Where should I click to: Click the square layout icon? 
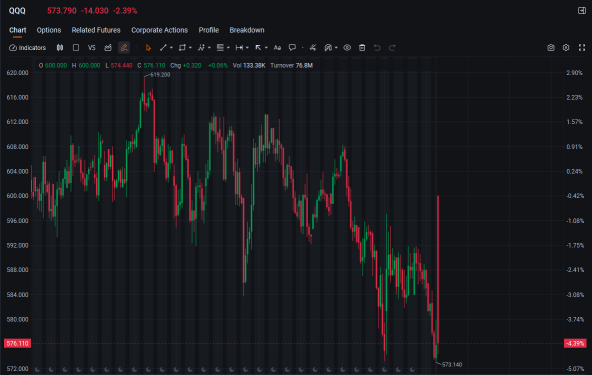(x=76, y=48)
